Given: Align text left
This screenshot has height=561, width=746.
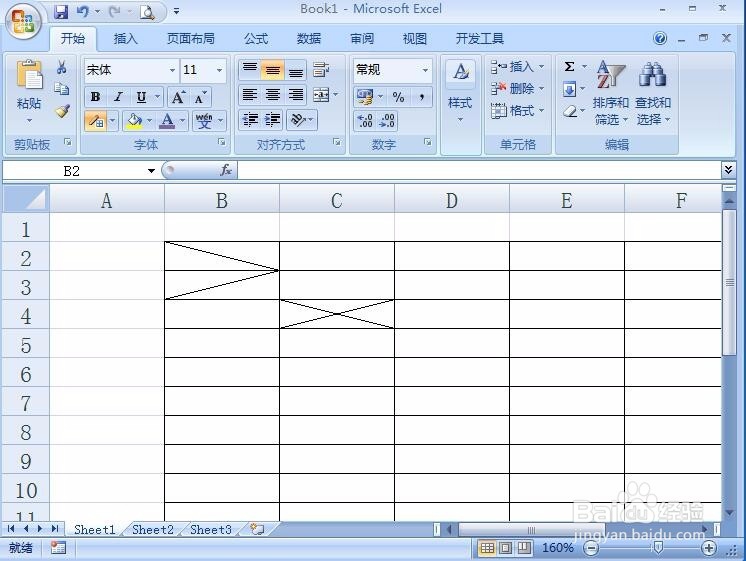Looking at the screenshot, I should coord(250,95).
